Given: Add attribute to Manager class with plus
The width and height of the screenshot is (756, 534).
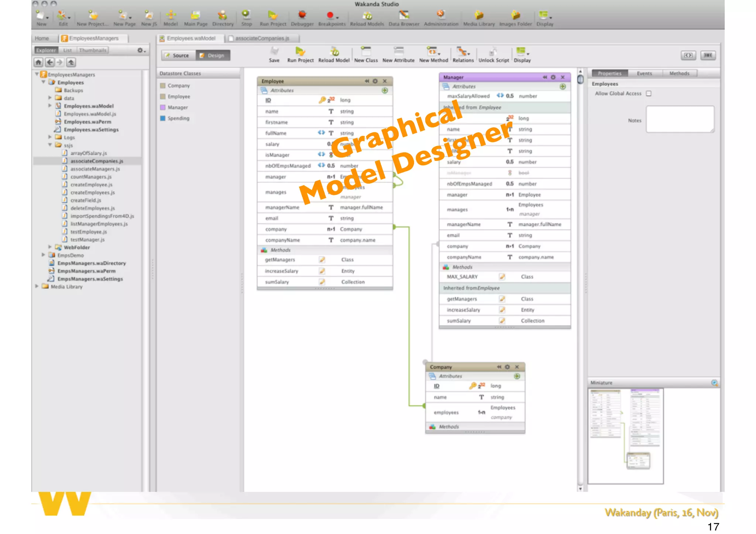Looking at the screenshot, I should pos(563,87).
